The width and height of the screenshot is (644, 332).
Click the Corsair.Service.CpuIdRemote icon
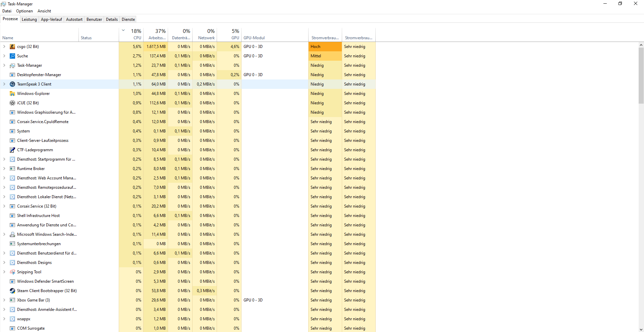12,122
